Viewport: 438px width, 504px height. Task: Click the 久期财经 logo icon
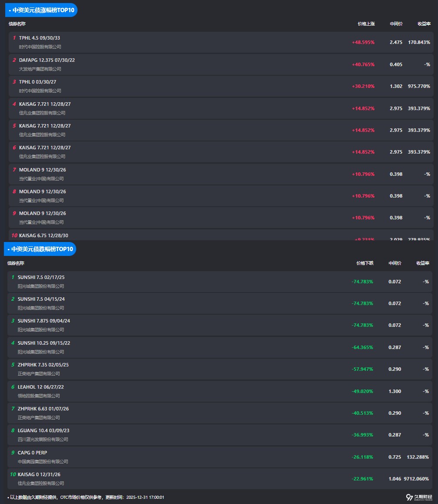coord(409,497)
